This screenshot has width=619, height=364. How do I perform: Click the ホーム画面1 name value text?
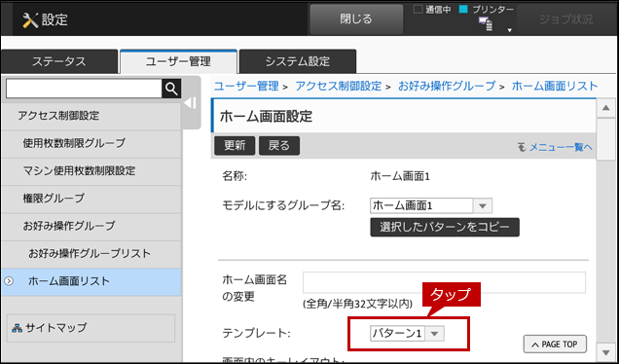pos(400,176)
